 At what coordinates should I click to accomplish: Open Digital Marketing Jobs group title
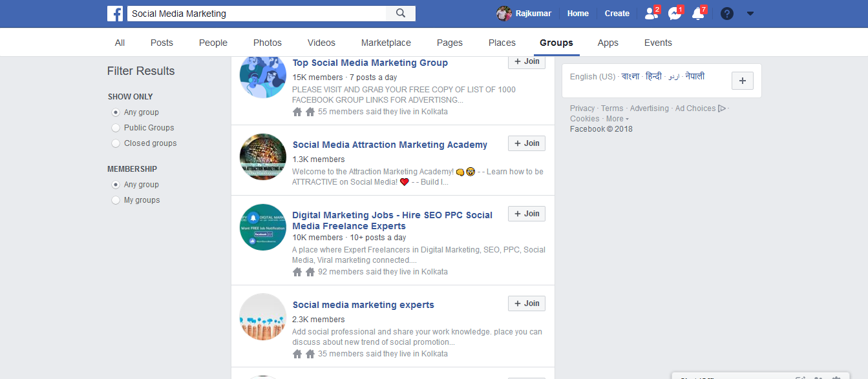[x=392, y=220]
